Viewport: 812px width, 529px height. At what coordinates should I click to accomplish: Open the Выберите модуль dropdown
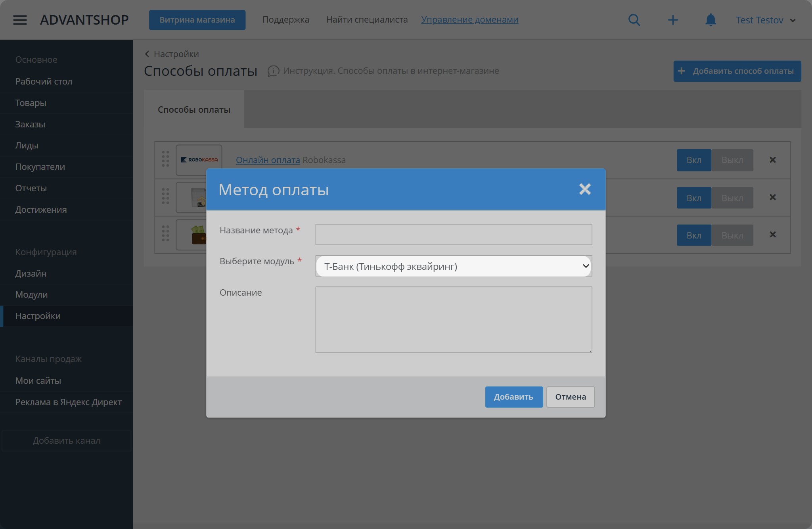click(454, 266)
